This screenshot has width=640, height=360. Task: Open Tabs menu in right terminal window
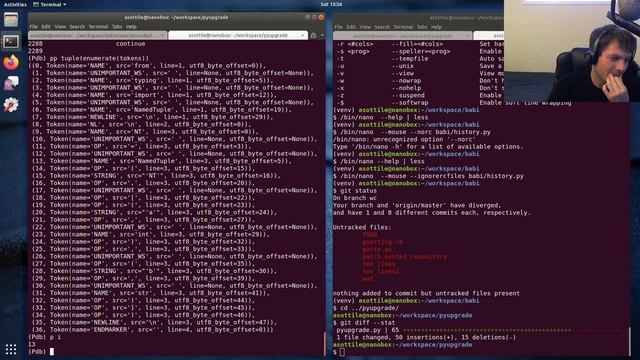click(x=422, y=27)
